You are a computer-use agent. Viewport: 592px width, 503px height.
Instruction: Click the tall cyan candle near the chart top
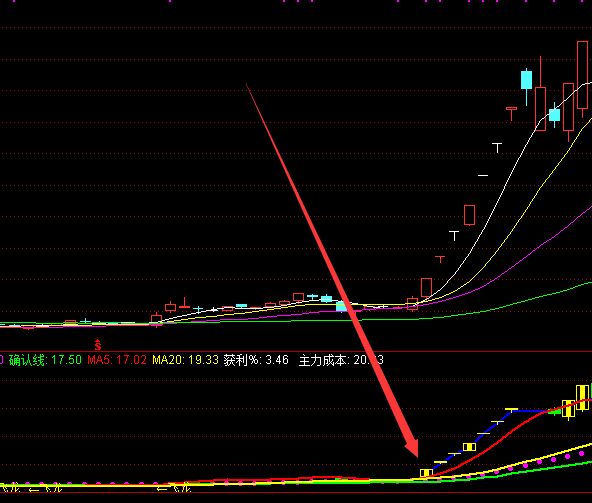pos(526,80)
